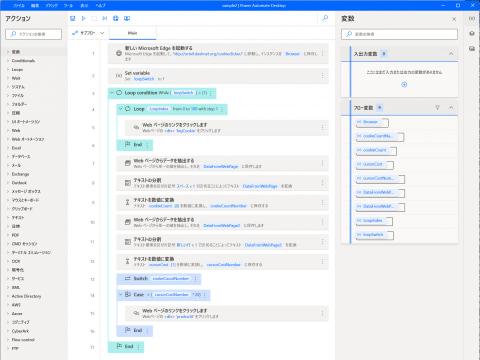
Task: Select the Set variable action row
Action: click(x=218, y=76)
